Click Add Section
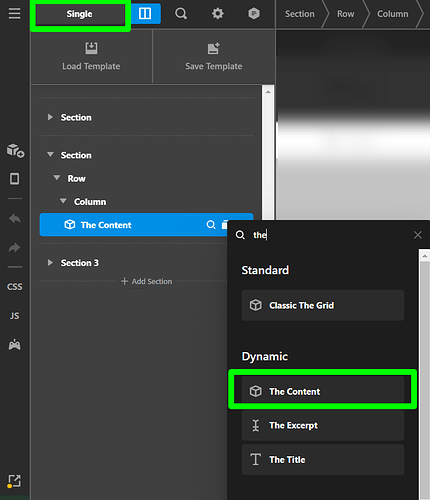430x500 pixels. pyautogui.click(x=147, y=281)
